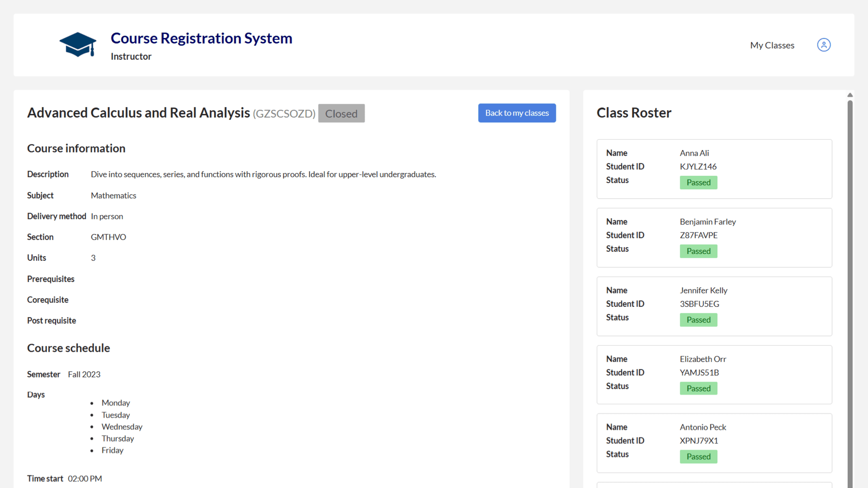Click the units value 3

[x=93, y=257]
